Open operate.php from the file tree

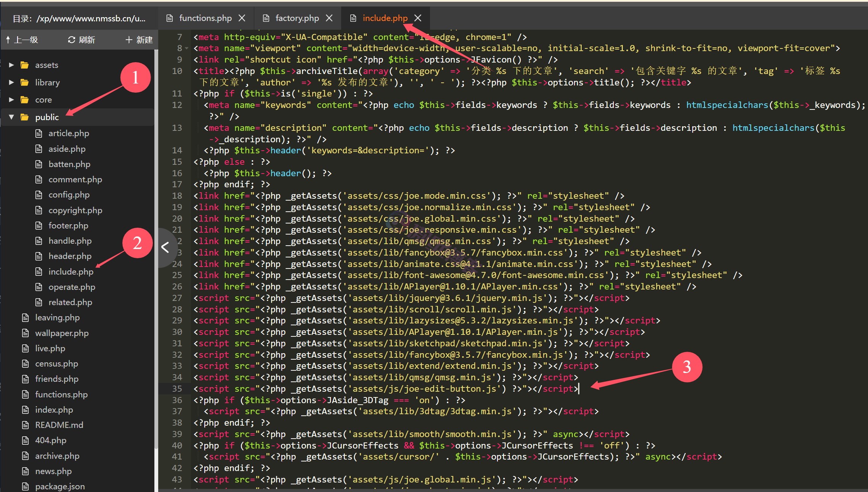(72, 287)
